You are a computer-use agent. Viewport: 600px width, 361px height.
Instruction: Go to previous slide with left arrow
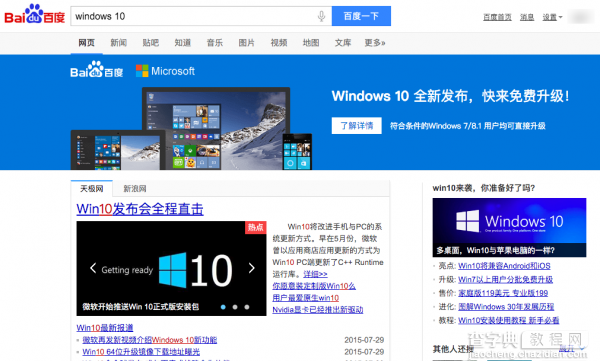(93, 268)
